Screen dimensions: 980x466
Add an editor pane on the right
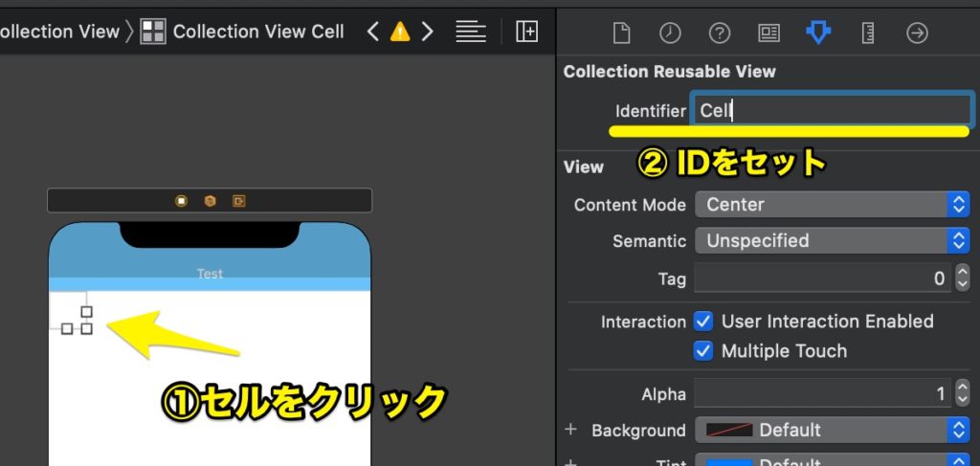[527, 32]
